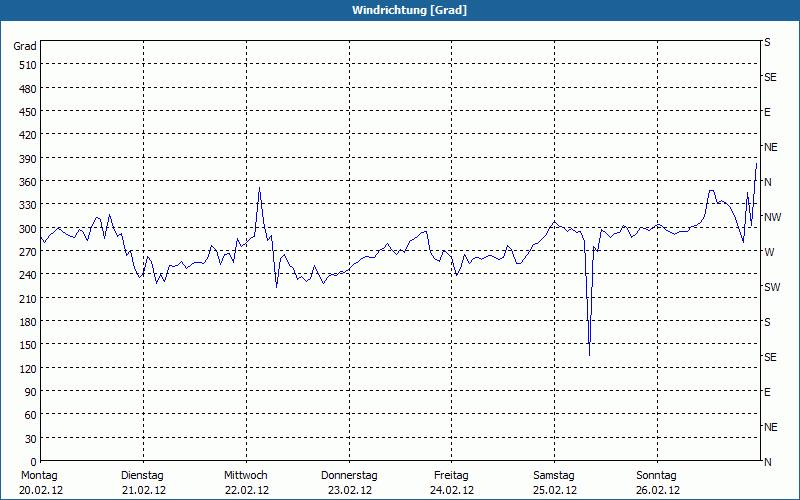
Task: Click the 'E' compass label on the 450 gridline
Action: click(767, 112)
